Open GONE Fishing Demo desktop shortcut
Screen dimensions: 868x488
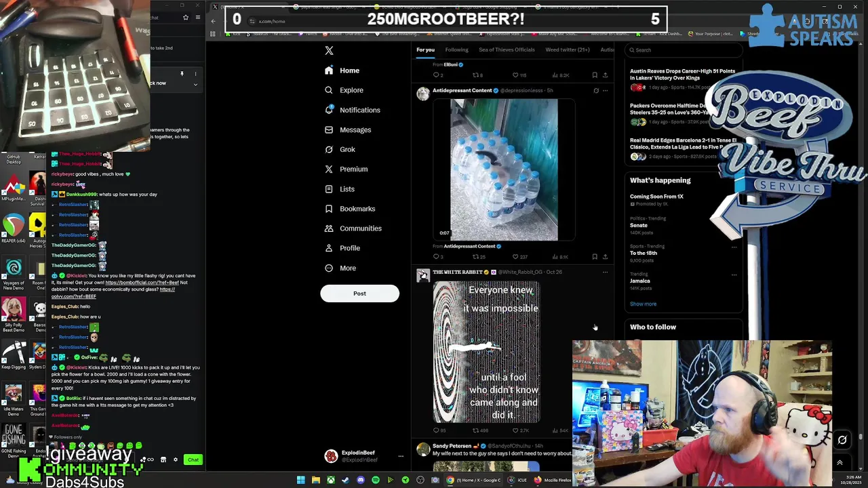pyautogui.click(x=13, y=440)
